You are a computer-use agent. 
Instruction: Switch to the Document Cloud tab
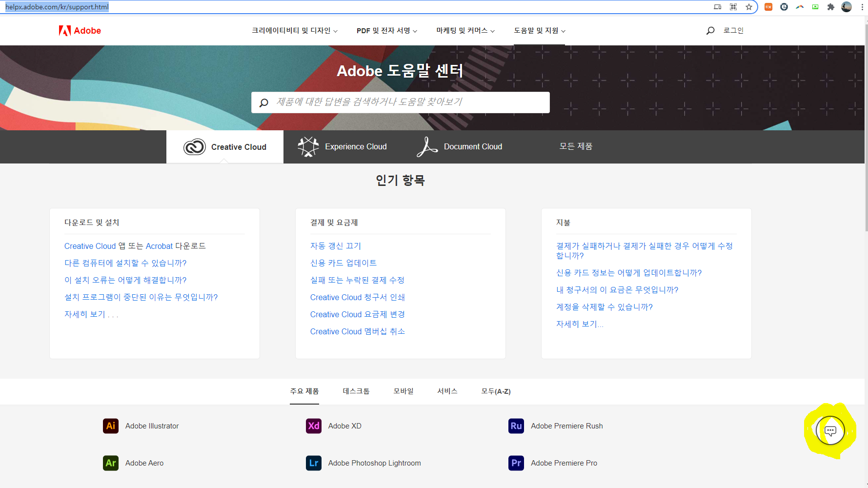coord(460,146)
